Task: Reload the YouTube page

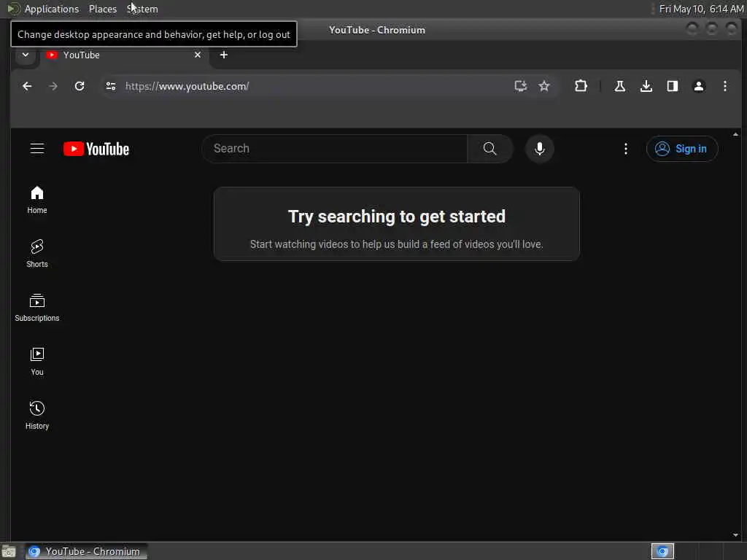Action: (x=80, y=86)
